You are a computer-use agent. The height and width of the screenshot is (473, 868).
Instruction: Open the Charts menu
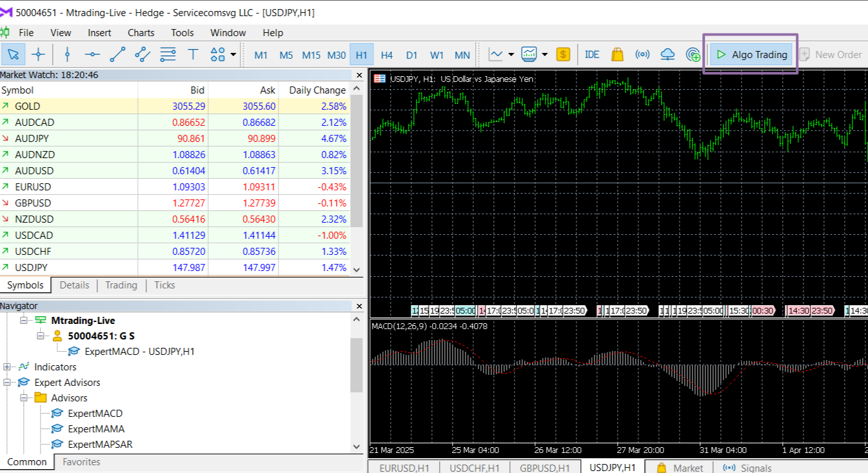click(x=141, y=32)
